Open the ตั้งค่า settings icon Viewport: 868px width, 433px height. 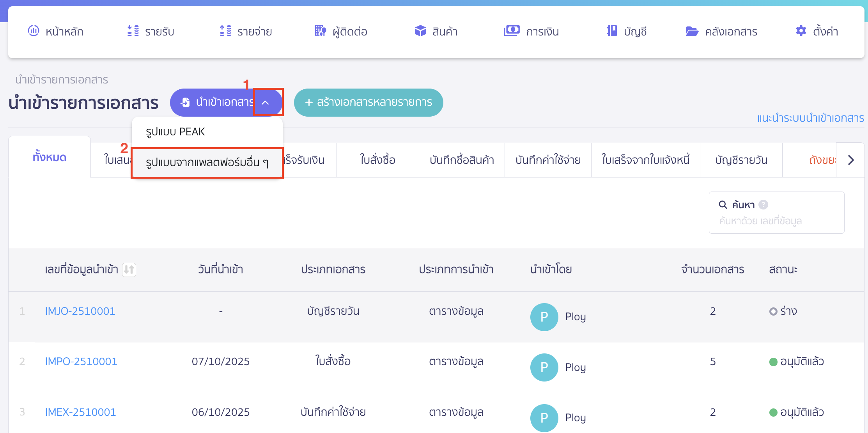tap(801, 31)
